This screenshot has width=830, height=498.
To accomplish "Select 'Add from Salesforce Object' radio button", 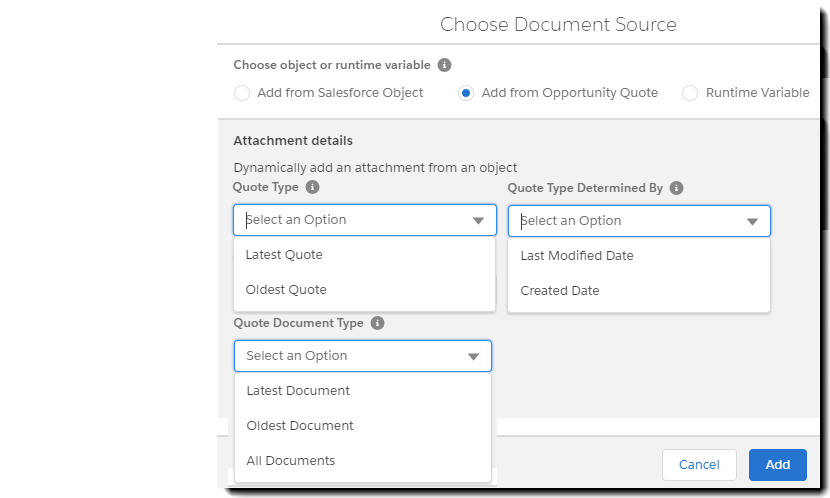I will pyautogui.click(x=242, y=93).
